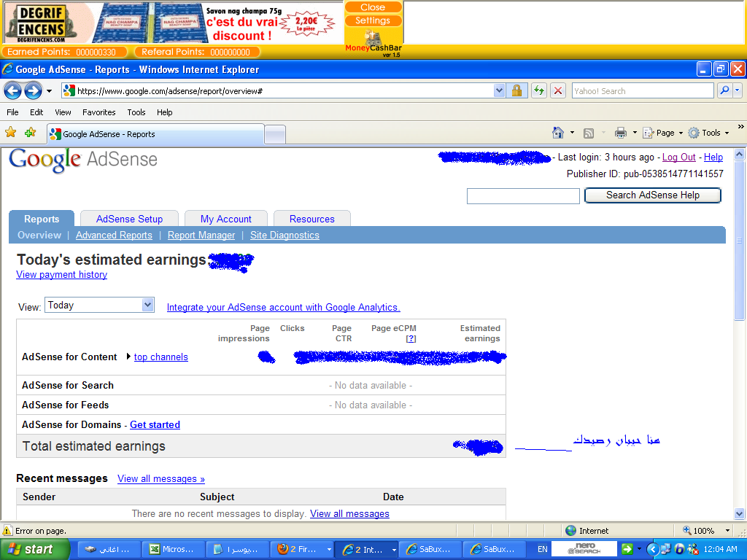Switch to the AdSense Setup tab
747x560 pixels.
129,219
